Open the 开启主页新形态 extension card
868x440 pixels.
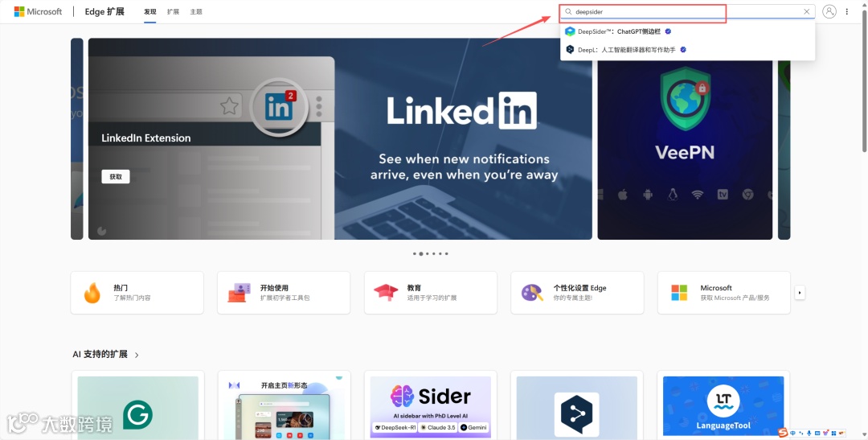click(x=284, y=405)
